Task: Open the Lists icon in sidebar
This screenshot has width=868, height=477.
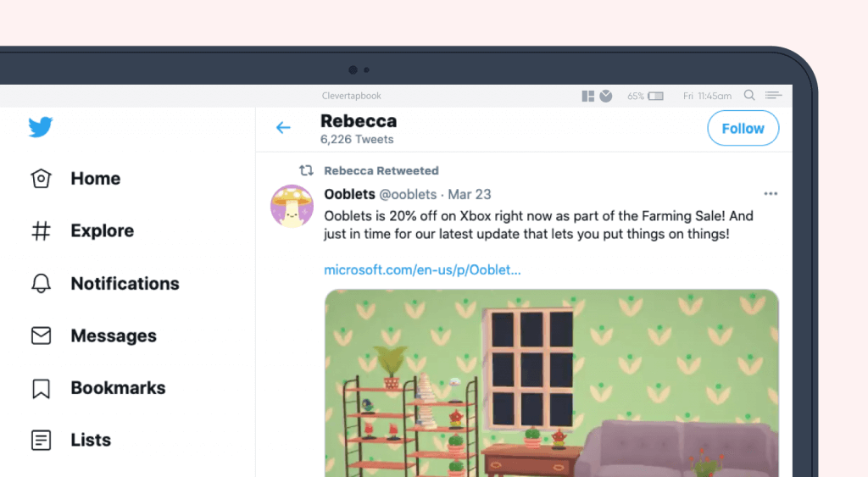Action: click(41, 441)
